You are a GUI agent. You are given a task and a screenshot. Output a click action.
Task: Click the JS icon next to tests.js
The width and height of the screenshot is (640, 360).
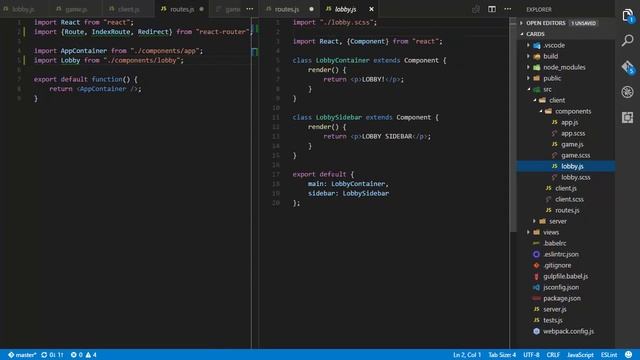[536, 320]
